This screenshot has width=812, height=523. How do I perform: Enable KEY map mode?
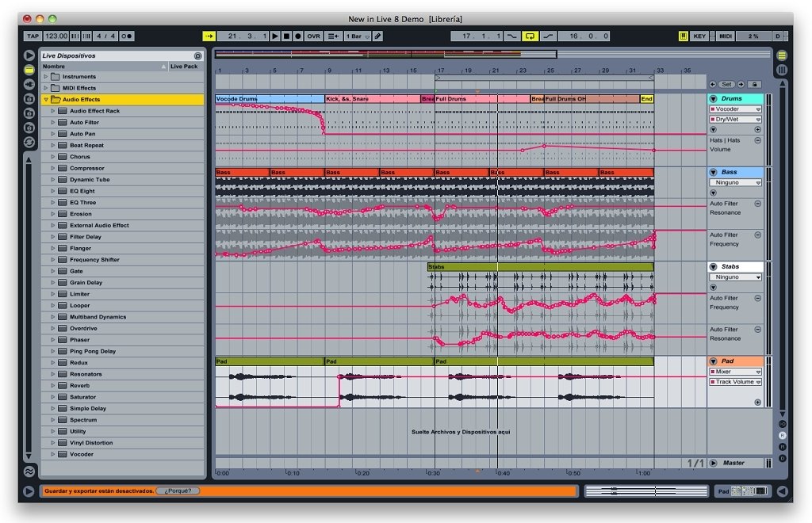point(699,36)
